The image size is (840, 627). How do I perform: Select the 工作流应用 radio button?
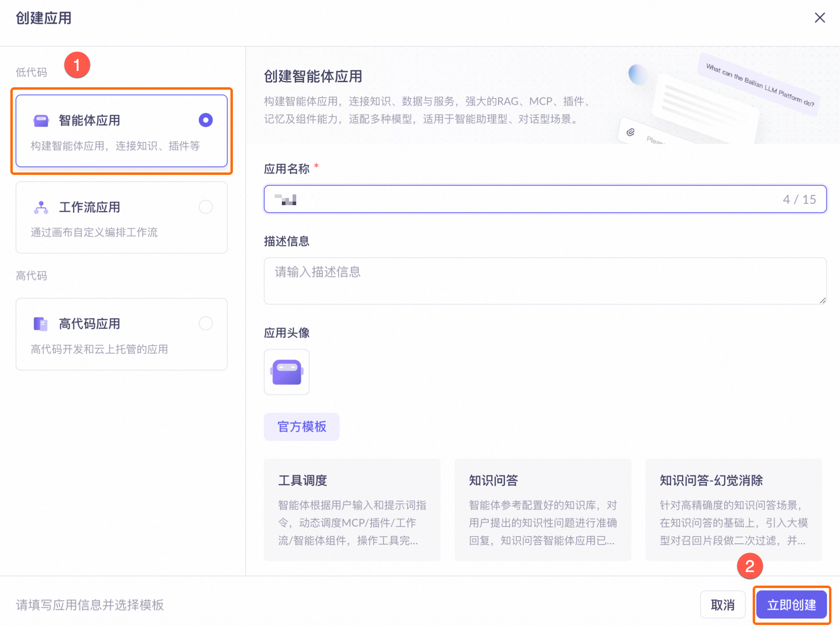point(205,207)
